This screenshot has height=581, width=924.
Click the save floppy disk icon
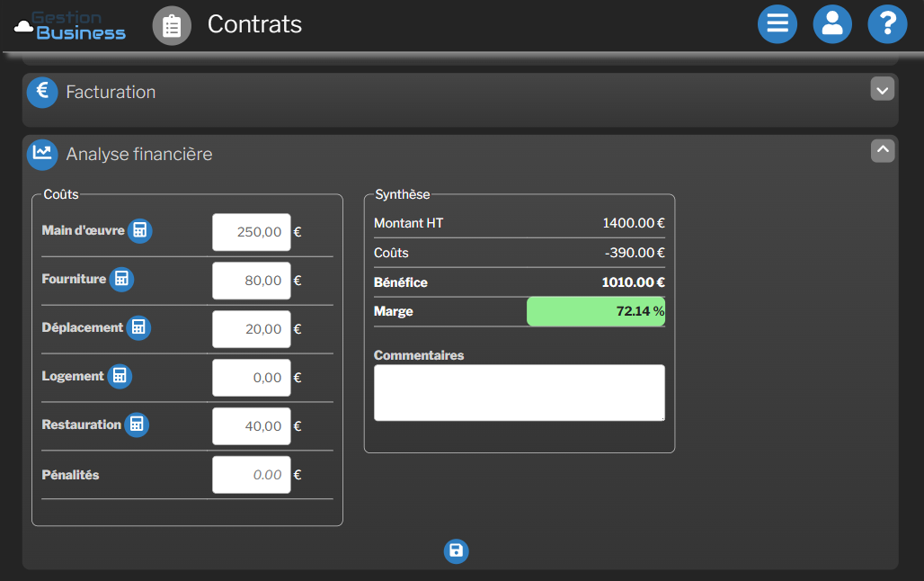coord(456,551)
